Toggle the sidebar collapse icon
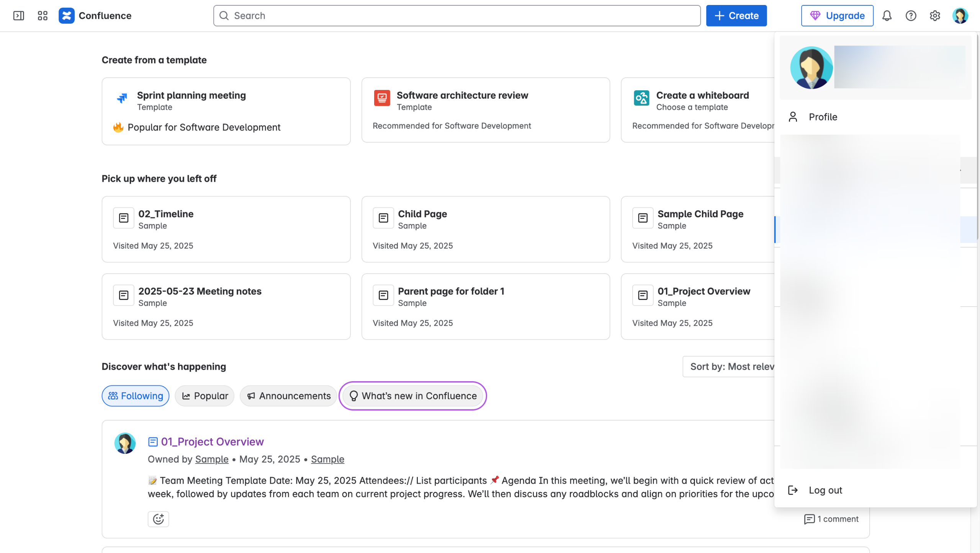980x553 pixels. pos(18,16)
